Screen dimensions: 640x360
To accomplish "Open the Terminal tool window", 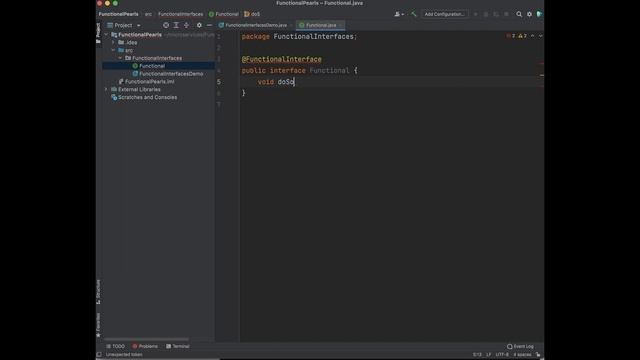I will (x=178, y=347).
